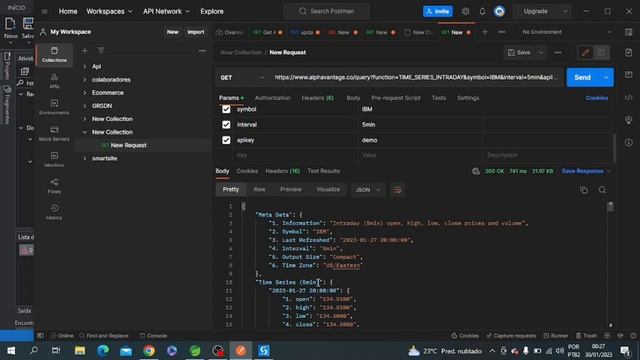Viewport: 640px width, 360px height.
Task: Open the Monitors sidebar panel
Action: tap(54, 159)
